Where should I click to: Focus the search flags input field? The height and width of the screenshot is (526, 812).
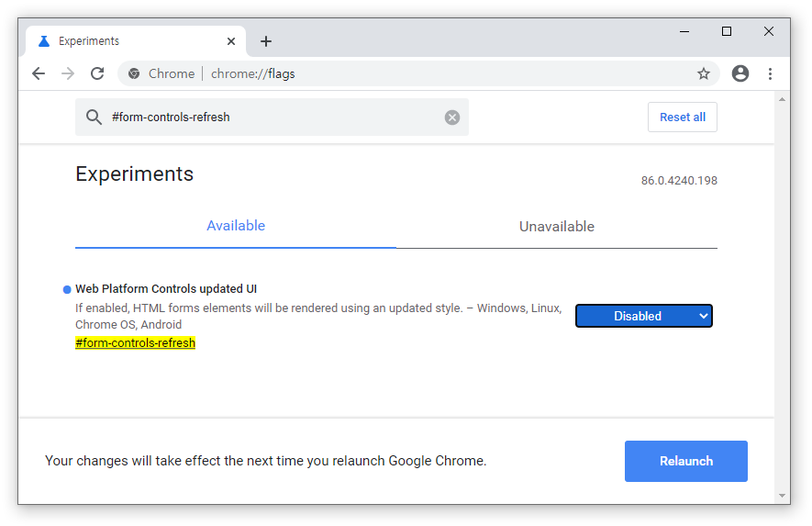pos(272,118)
